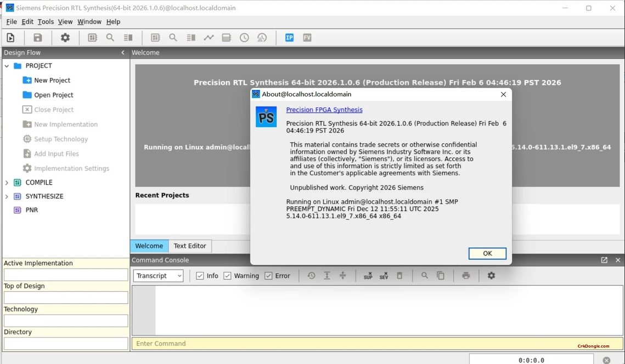This screenshot has width=625, height=364.
Task: Click the clock-with-warning timing icon
Action: (x=262, y=37)
